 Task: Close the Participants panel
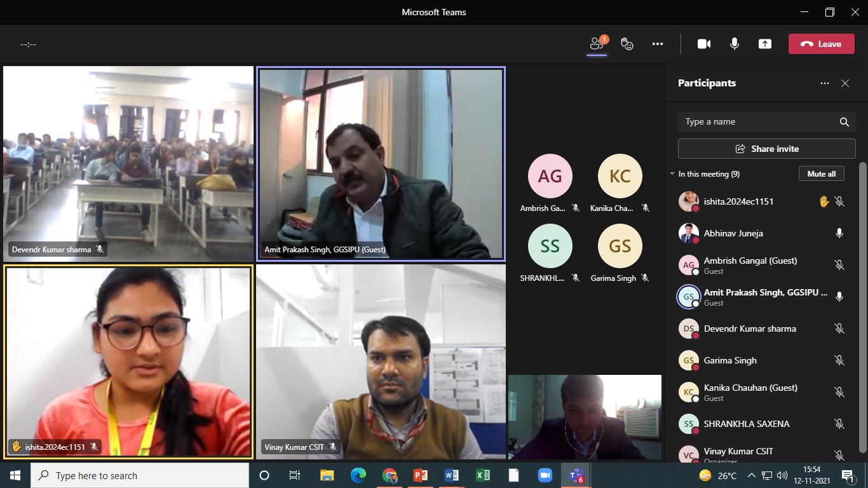tap(845, 83)
